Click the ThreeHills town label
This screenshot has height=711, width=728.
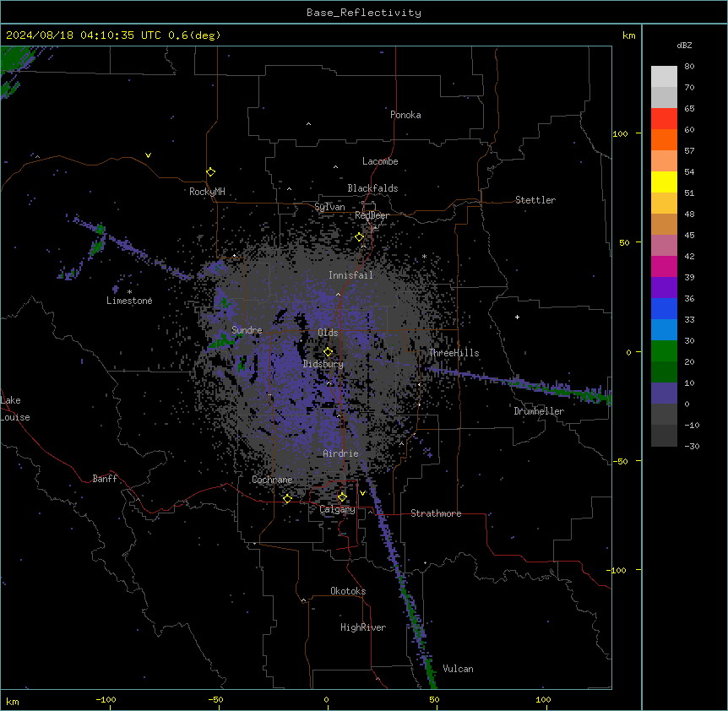click(x=454, y=353)
